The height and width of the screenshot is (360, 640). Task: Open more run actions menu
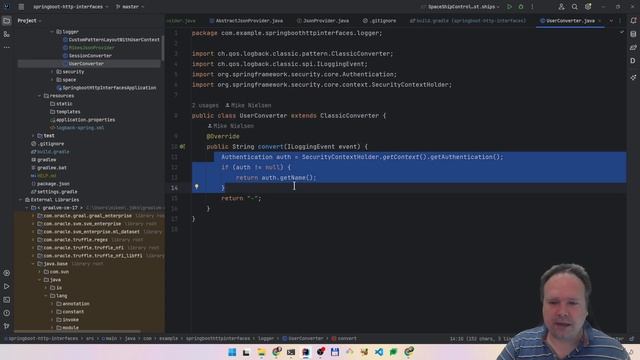[532, 7]
